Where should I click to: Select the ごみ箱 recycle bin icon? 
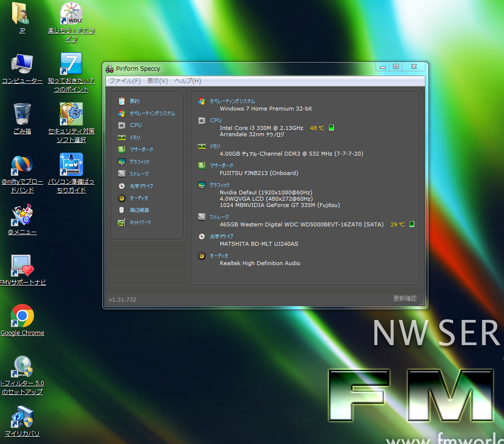(x=22, y=119)
